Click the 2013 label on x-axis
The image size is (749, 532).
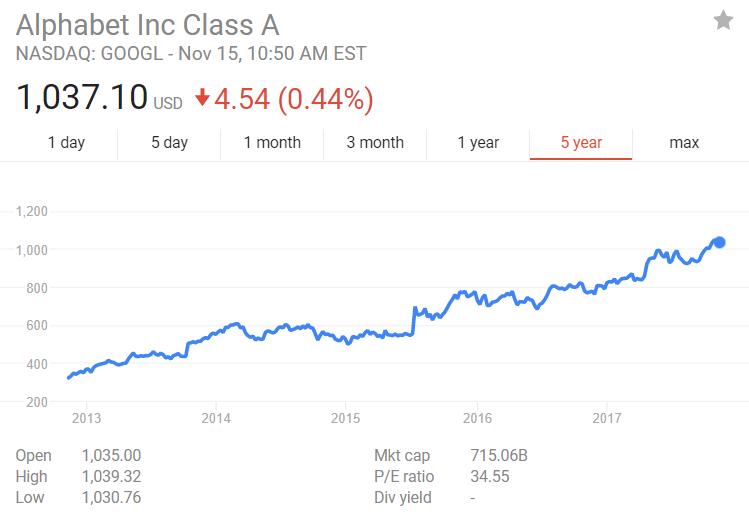pos(87,418)
